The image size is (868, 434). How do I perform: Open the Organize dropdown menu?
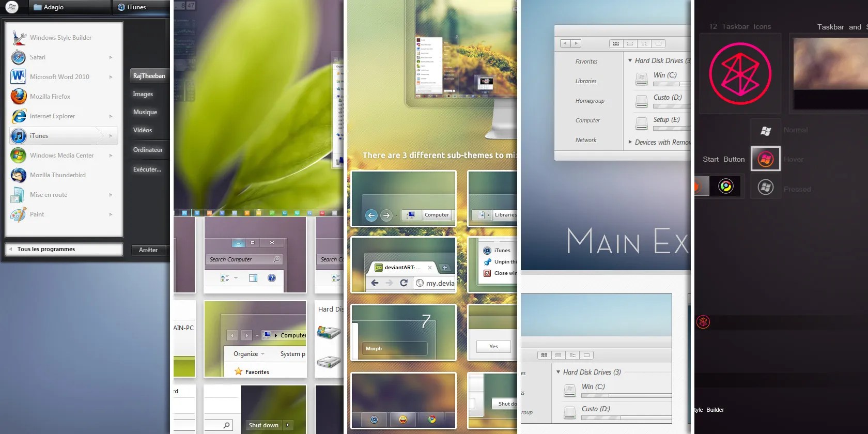249,354
